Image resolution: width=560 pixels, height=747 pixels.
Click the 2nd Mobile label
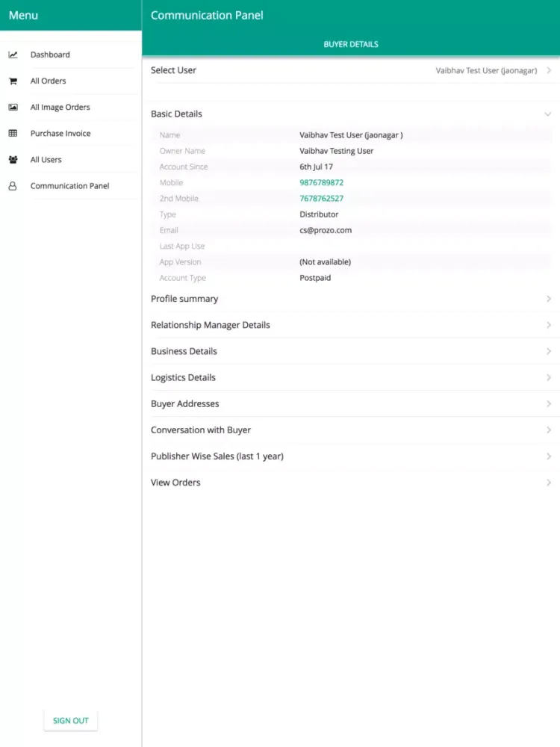click(x=178, y=198)
